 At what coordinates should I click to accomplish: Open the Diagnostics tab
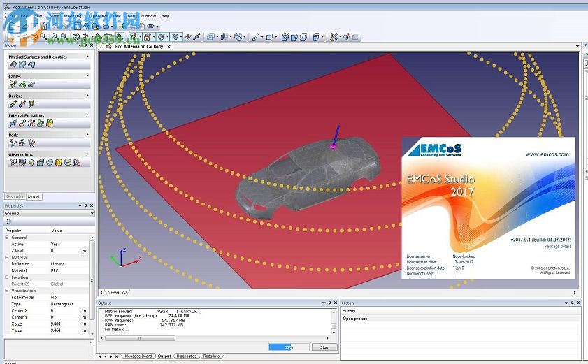tap(187, 356)
